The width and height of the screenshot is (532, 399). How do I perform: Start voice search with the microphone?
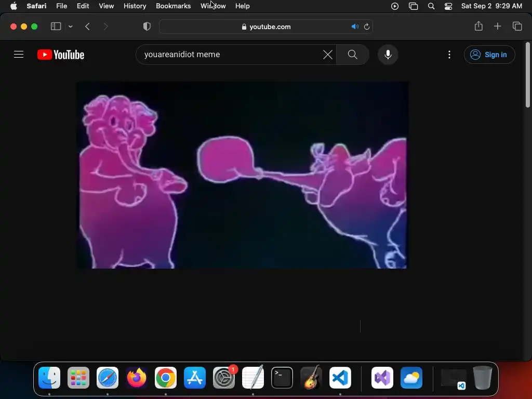tap(388, 55)
